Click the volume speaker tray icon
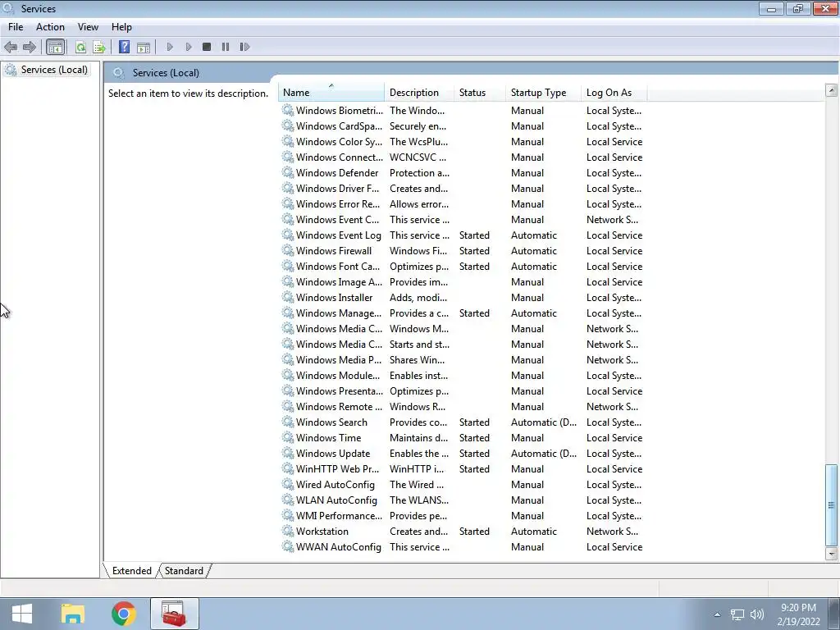 (757, 614)
